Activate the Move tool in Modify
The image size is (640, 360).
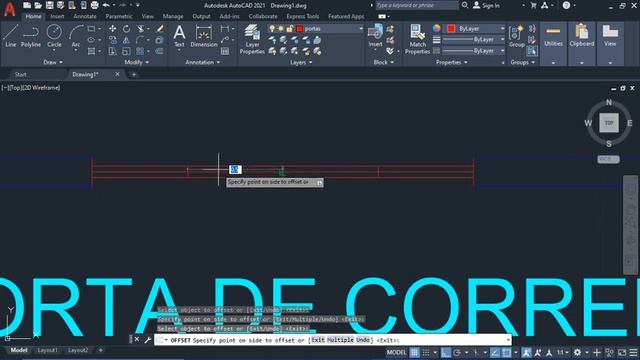pyautogui.click(x=112, y=29)
